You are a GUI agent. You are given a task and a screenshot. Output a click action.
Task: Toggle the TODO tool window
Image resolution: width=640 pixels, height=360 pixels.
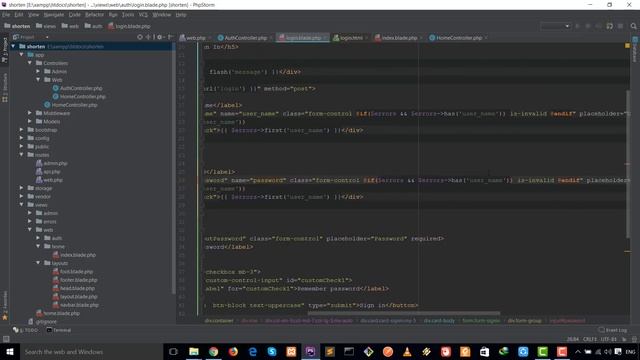(x=25, y=330)
